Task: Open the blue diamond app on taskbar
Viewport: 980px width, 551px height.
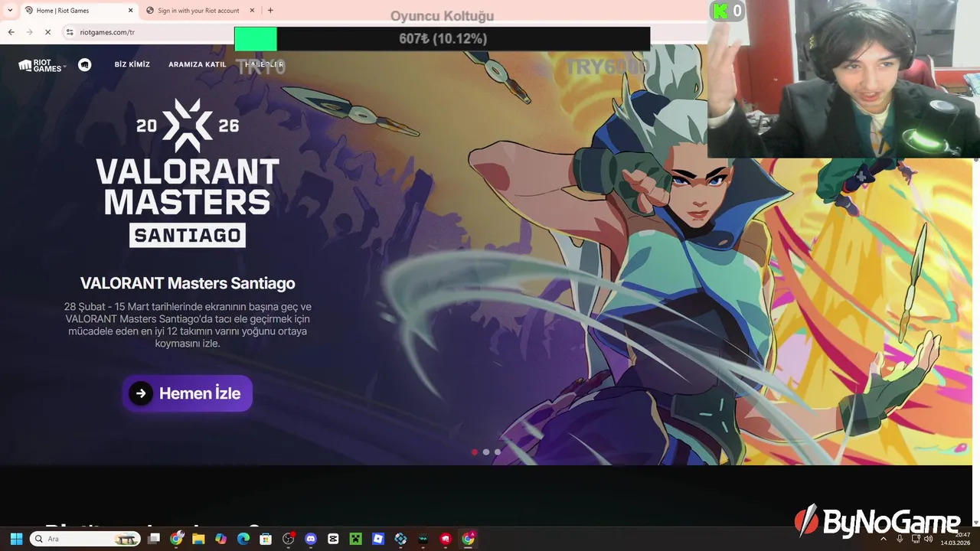Action: pyautogui.click(x=400, y=539)
